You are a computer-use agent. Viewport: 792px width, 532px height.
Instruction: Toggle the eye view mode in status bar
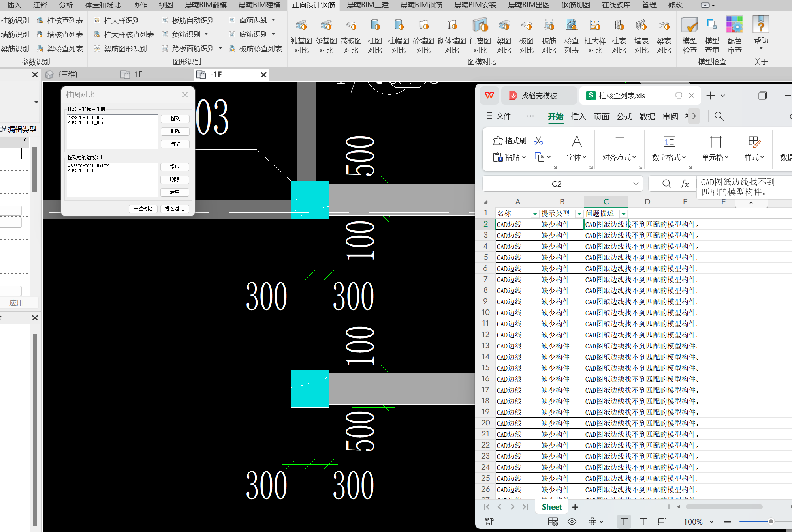click(x=572, y=522)
